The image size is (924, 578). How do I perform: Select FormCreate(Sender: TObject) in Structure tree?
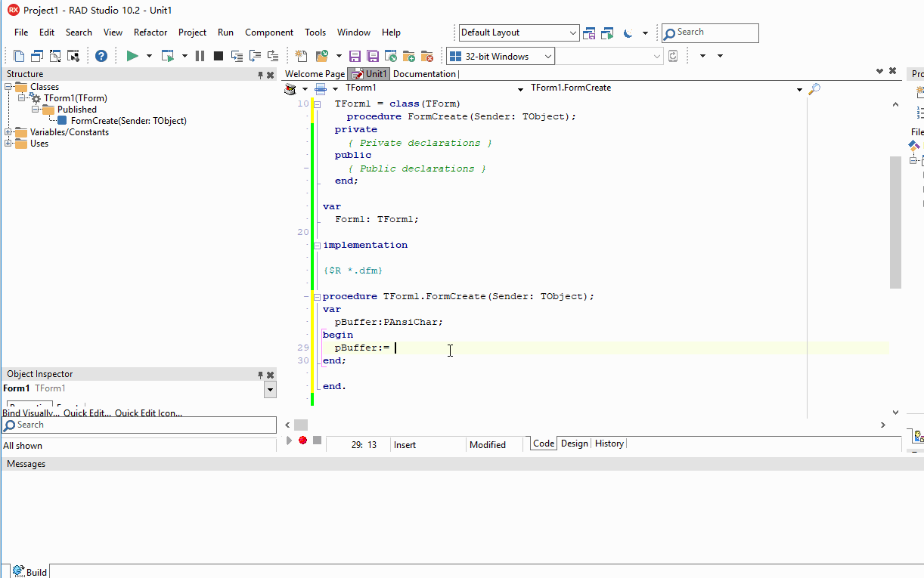click(x=128, y=121)
